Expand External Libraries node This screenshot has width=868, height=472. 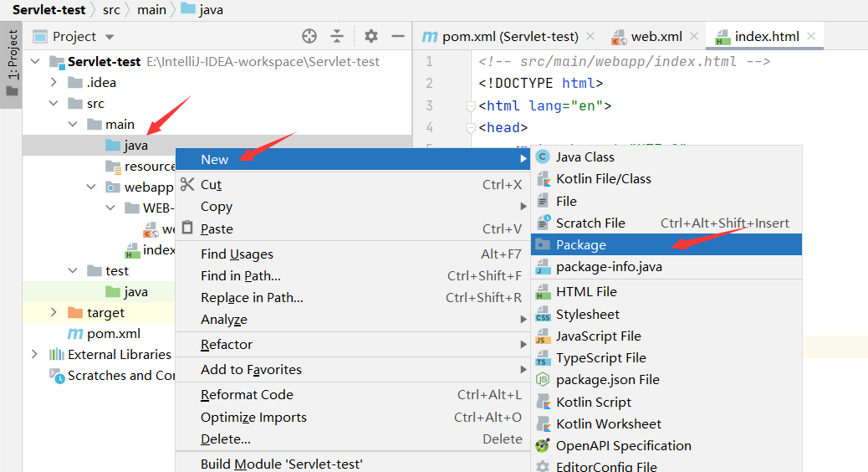[x=35, y=354]
